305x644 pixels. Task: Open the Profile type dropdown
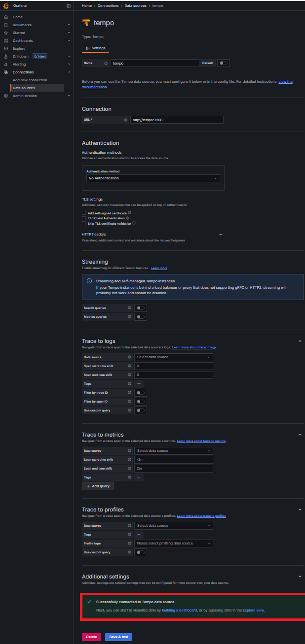tap(174, 543)
